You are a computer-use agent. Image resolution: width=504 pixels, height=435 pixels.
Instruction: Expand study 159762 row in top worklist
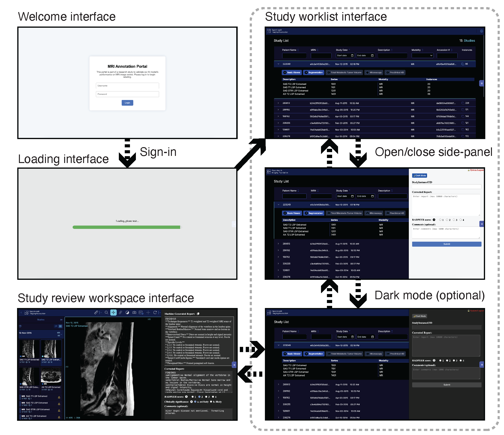(x=278, y=116)
